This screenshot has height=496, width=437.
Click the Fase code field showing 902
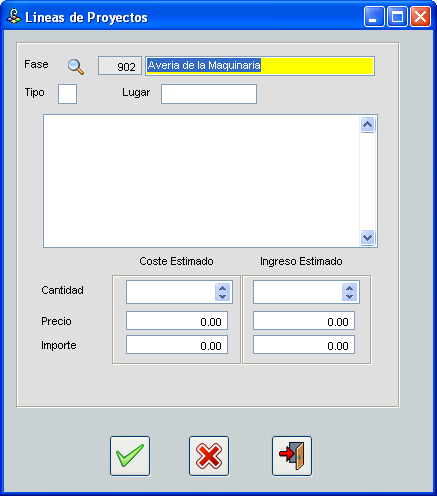(x=120, y=66)
